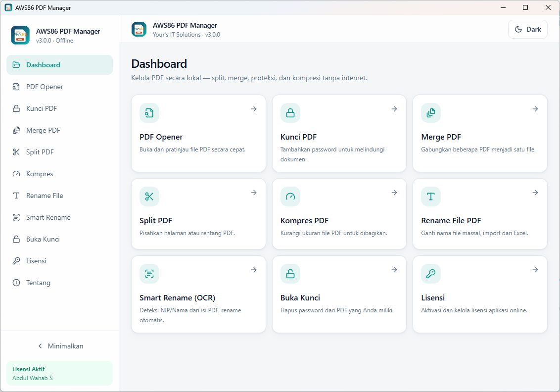Select Smart Rename in sidebar
This screenshot has width=560, height=392.
60,217
